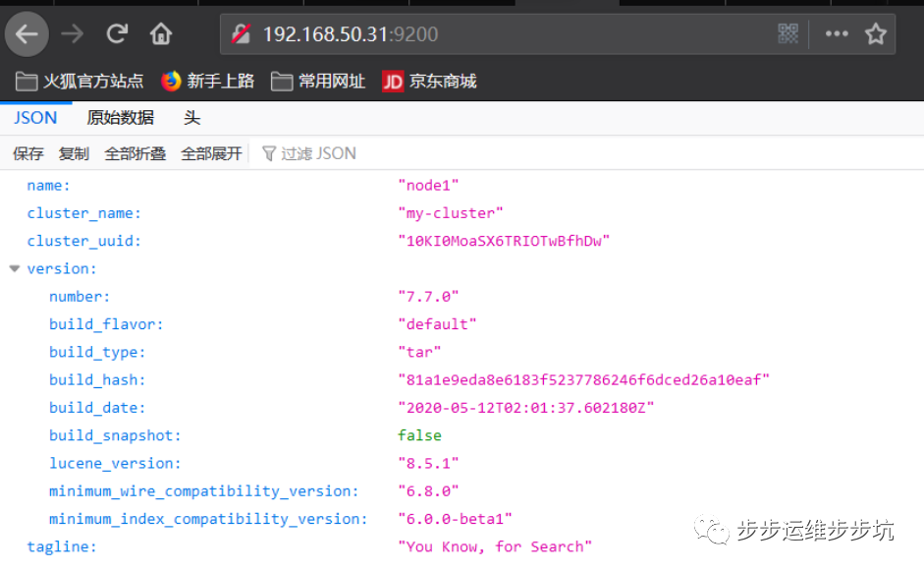The height and width of the screenshot is (571, 924).
Task: Select the build_date key
Action: pos(97,408)
